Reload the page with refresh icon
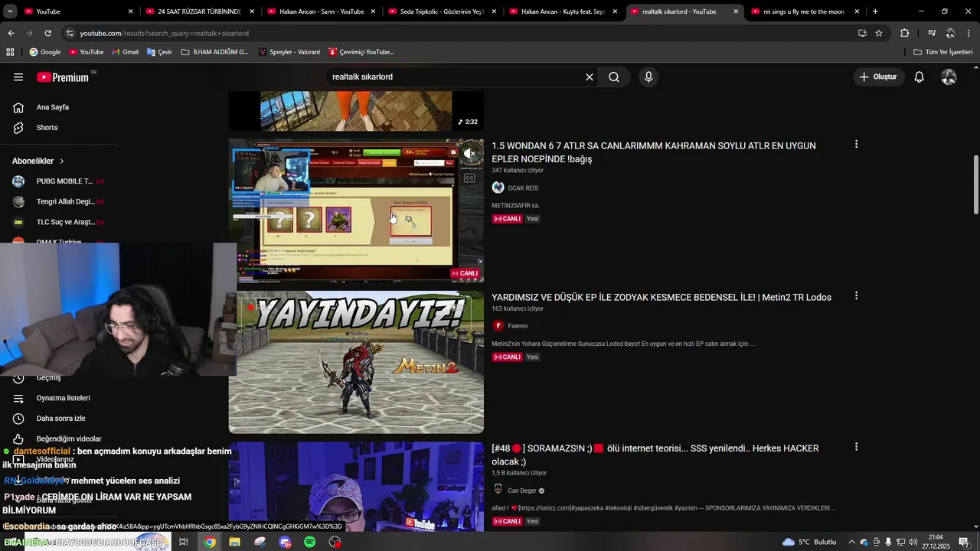 tap(47, 34)
